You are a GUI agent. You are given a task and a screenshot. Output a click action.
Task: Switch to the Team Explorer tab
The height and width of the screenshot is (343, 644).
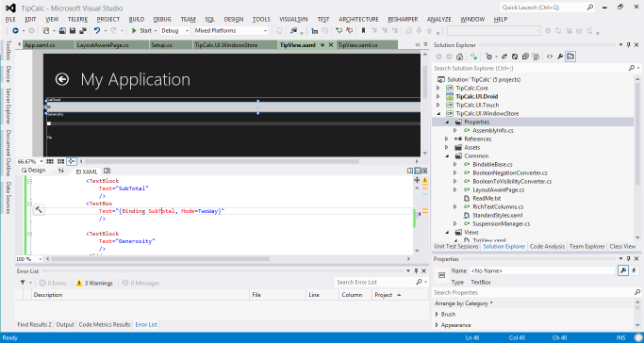click(586, 247)
